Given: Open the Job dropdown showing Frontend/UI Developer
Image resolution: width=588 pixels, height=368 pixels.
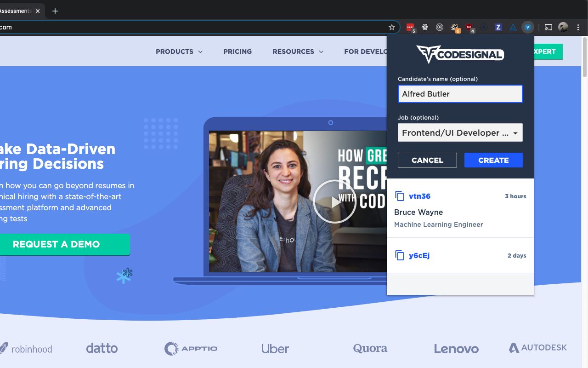Looking at the screenshot, I should [460, 132].
